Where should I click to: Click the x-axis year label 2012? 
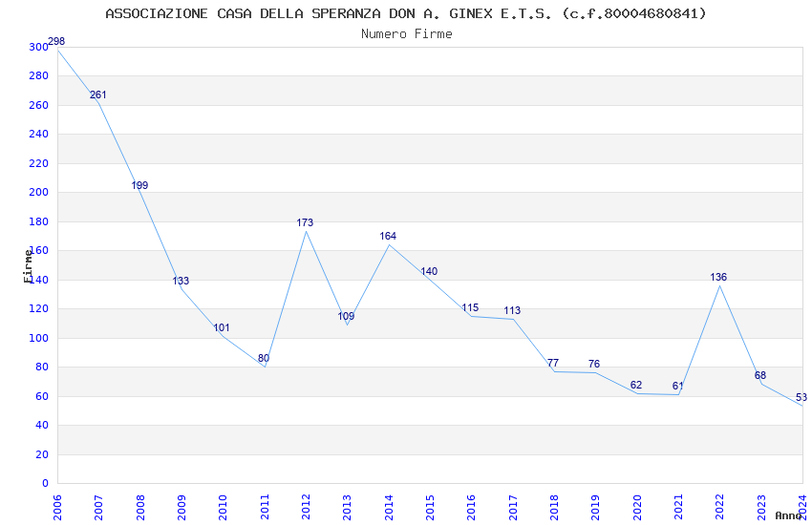point(306,508)
